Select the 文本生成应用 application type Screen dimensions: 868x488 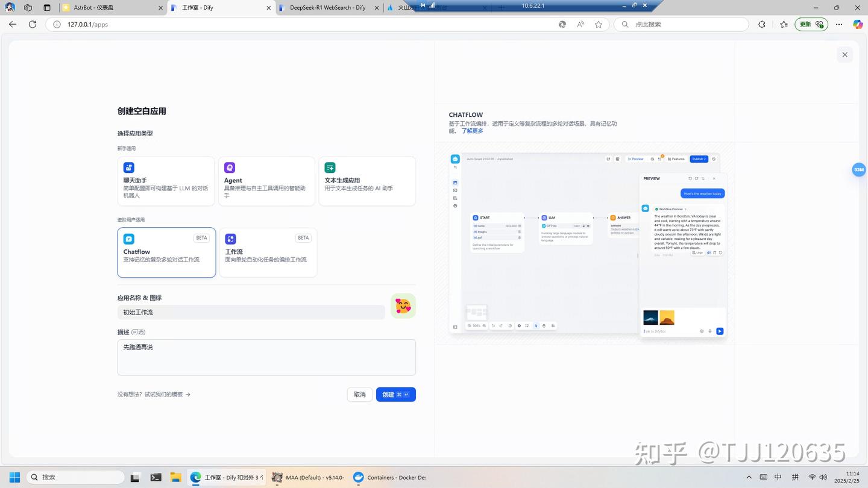(x=366, y=180)
